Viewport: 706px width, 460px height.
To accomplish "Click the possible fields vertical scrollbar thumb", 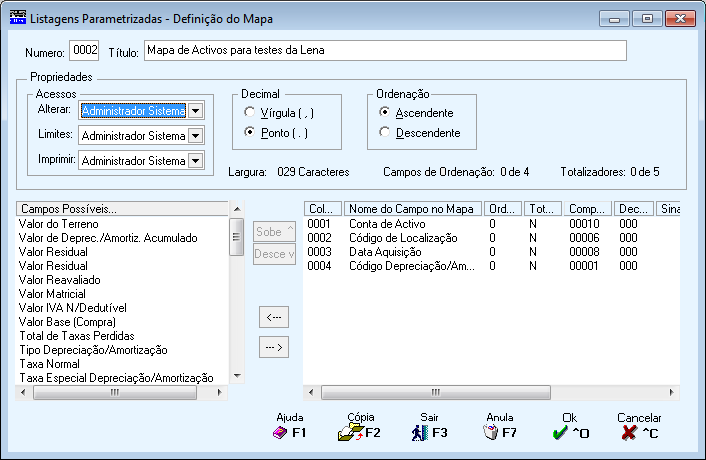I will [237, 237].
